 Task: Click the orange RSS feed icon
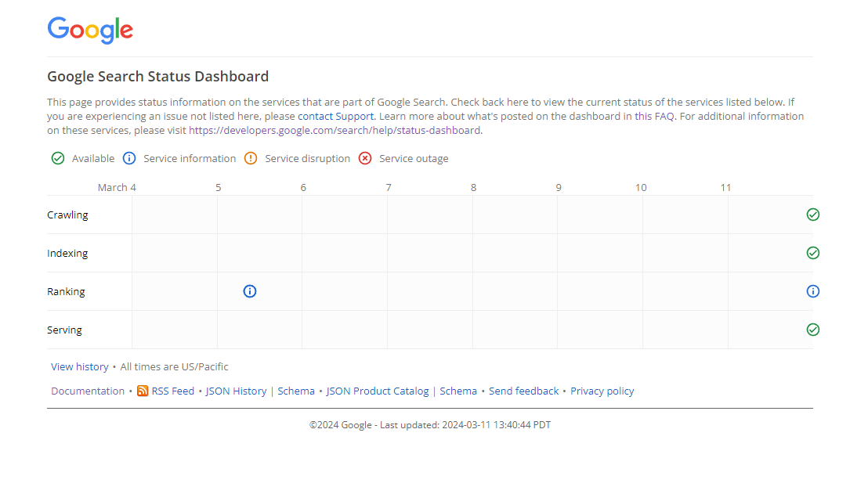click(143, 391)
